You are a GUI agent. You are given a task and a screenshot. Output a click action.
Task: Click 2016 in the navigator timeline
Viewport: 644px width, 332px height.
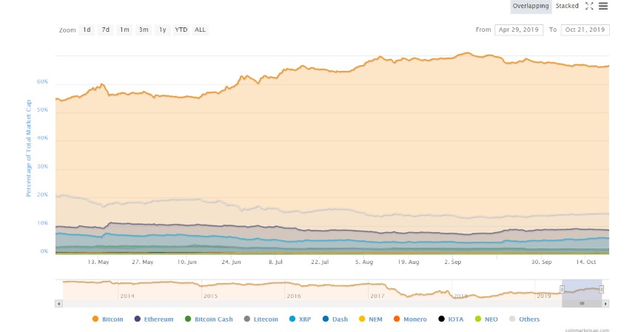(x=294, y=296)
